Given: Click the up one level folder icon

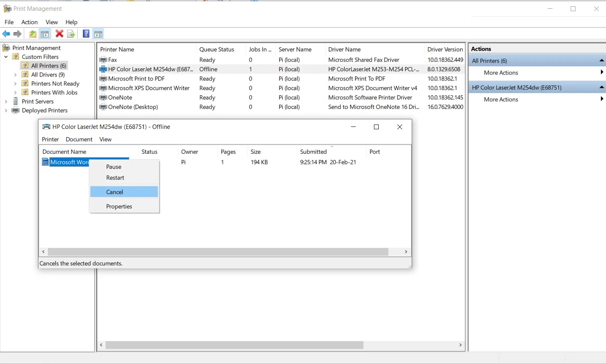Looking at the screenshot, I should pyautogui.click(x=33, y=34).
